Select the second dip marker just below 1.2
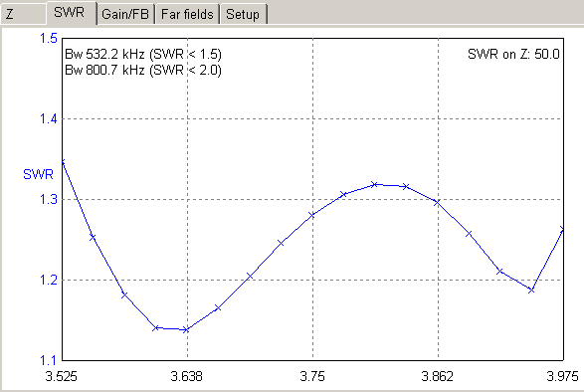The image size is (584, 392). pos(531,290)
